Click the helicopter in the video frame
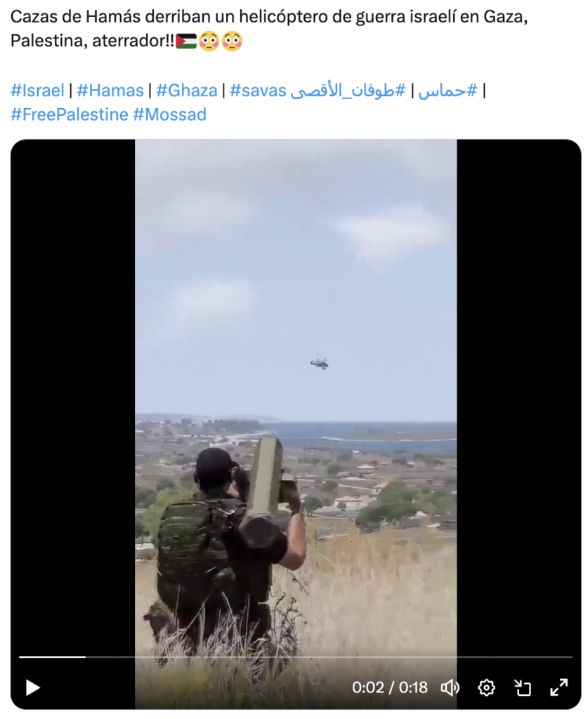 click(x=319, y=363)
